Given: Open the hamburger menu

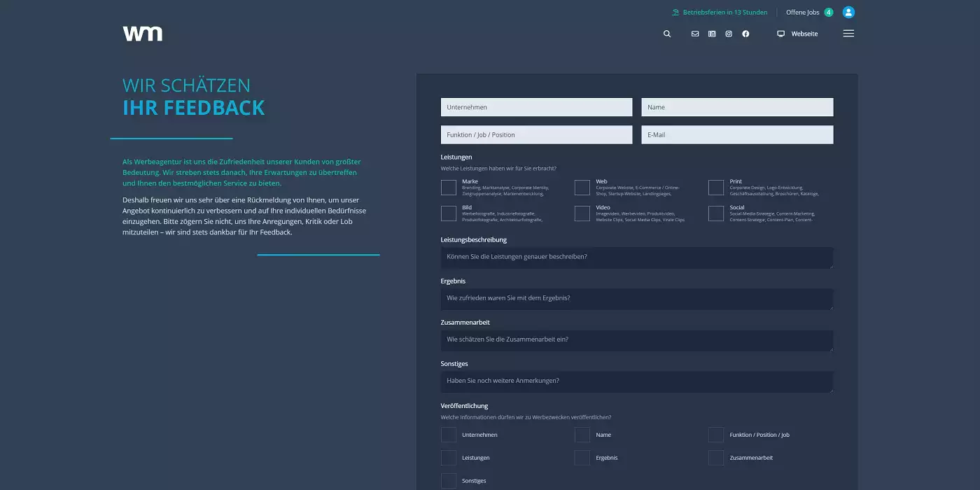Looking at the screenshot, I should click(848, 34).
